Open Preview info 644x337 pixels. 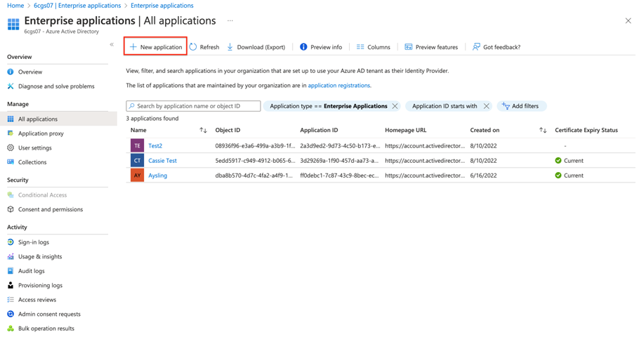(320, 47)
